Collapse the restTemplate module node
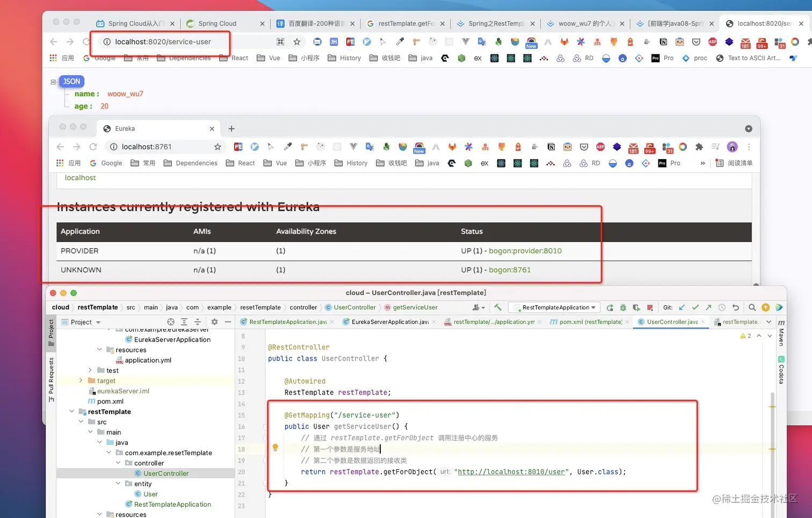 (x=71, y=412)
